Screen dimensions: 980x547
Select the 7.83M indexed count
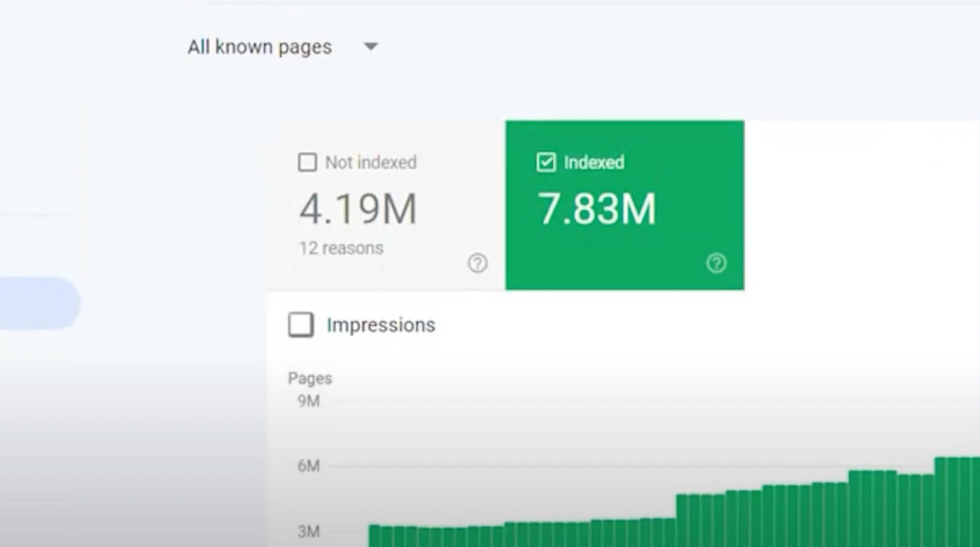tap(596, 209)
